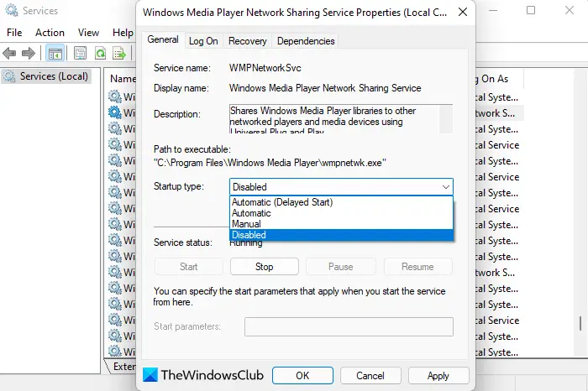Viewport: 588px width, 391px height.
Task: Switch to the Log On tab
Action: 203,41
